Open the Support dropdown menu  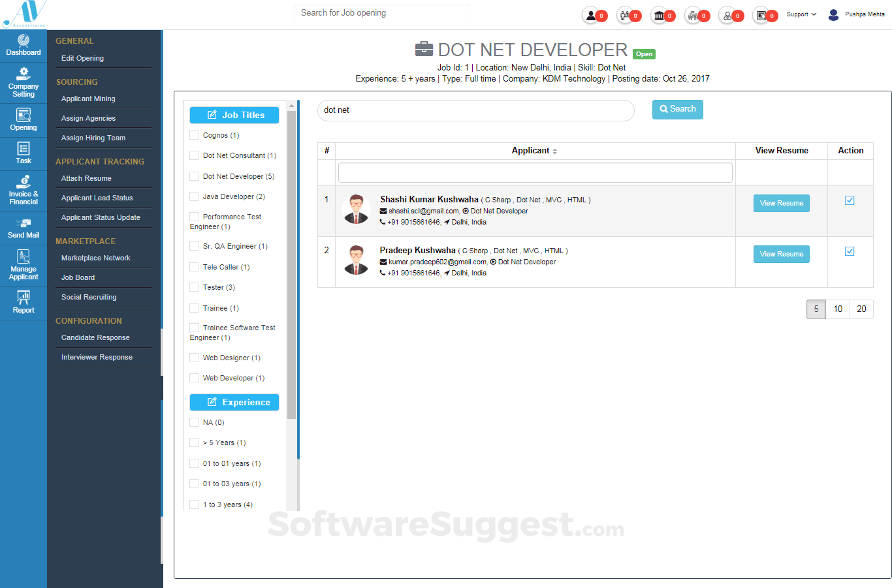pyautogui.click(x=801, y=14)
